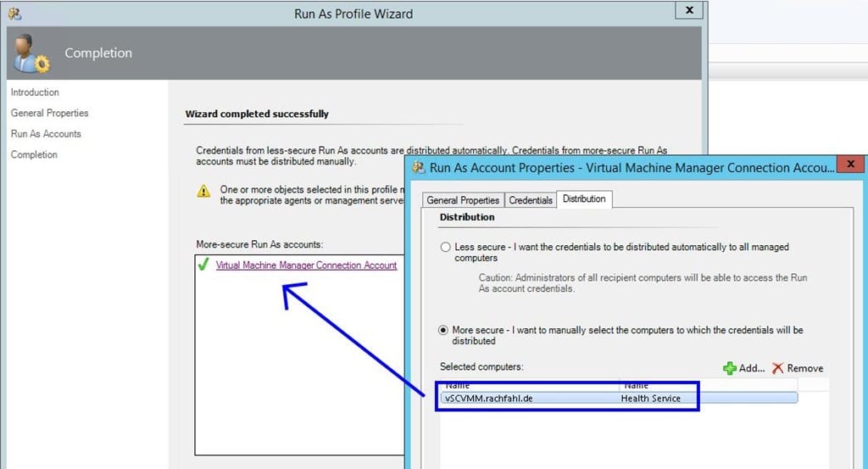Switch to the Credentials tab
The image size is (868, 469).
tap(531, 200)
